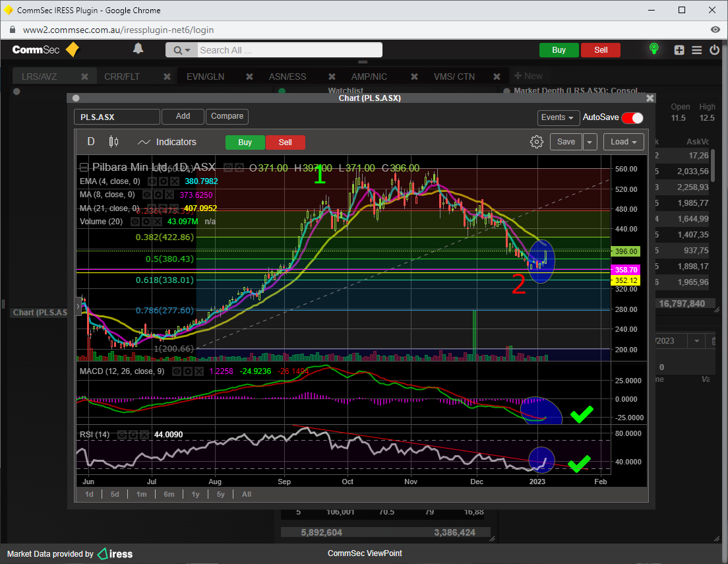Image resolution: width=728 pixels, height=564 pixels.
Task: Expand the chart left side panel arrow
Action: (x=78, y=307)
